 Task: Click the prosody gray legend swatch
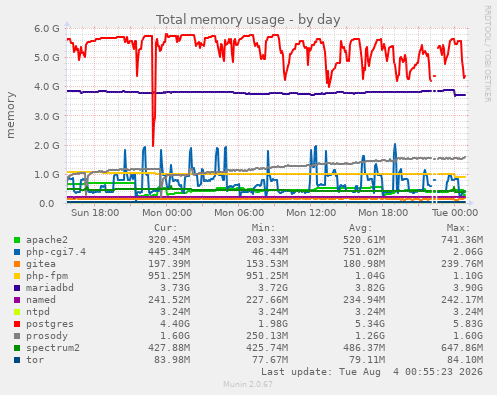click(17, 336)
